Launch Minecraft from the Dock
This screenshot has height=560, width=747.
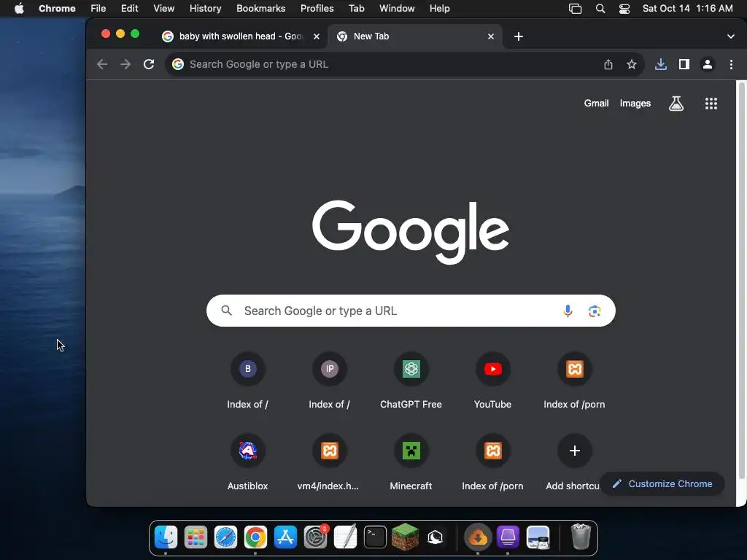point(405,537)
